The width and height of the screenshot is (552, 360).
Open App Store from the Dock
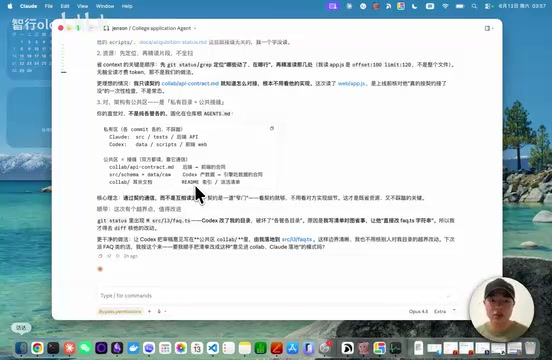(x=293, y=348)
